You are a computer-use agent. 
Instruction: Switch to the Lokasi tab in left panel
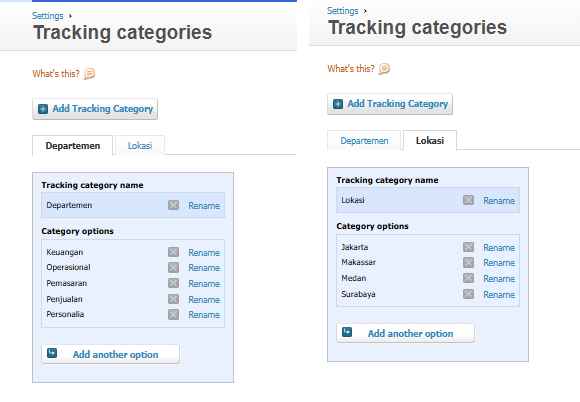pyautogui.click(x=140, y=146)
